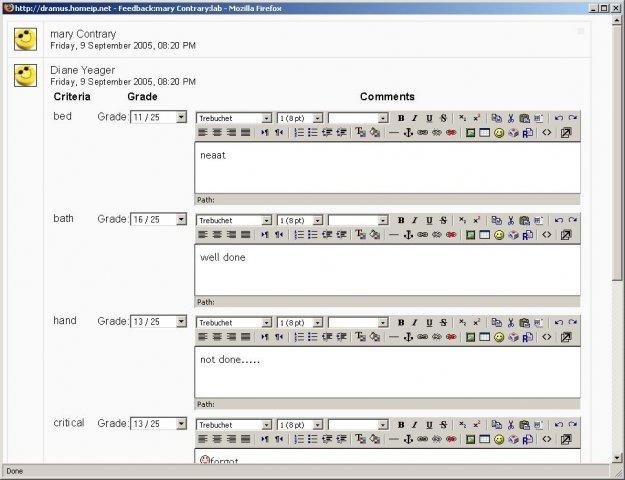Insert horizontal rule in bath comment toolbar
Viewport: 625px width, 480px height.
[x=393, y=235]
